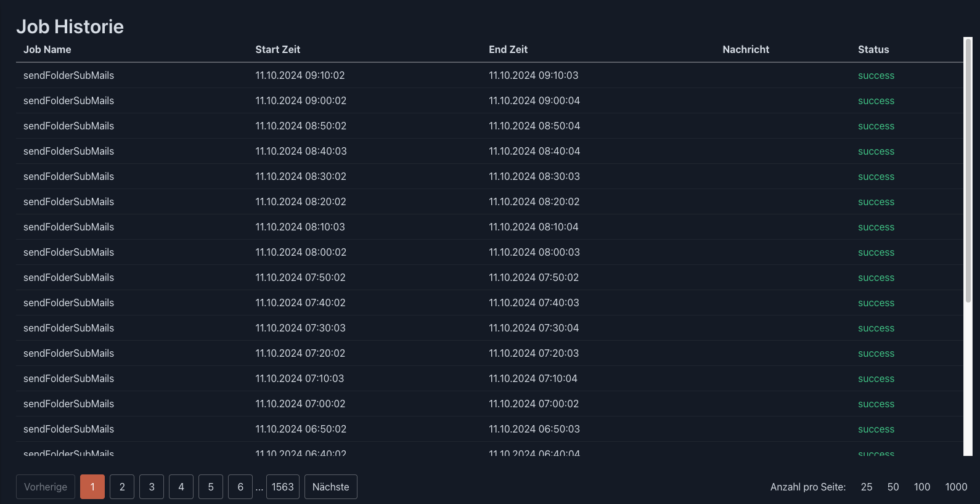
Task: Click sendFolderSubMails in the 07:10:03 row
Action: (x=68, y=378)
